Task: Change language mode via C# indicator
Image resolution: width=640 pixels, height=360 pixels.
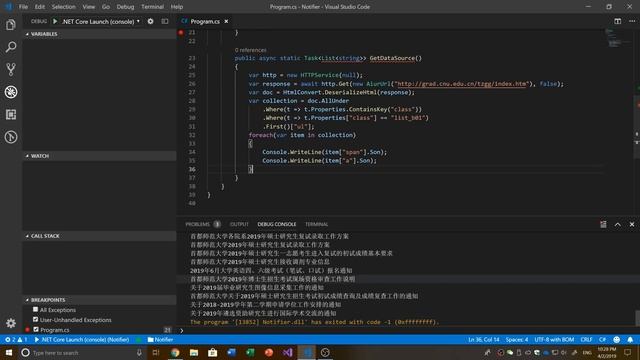Action: (602, 340)
